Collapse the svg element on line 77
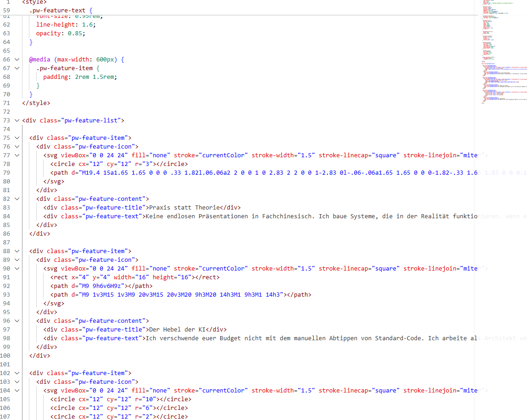The width and height of the screenshot is (527, 420). pos(17,155)
